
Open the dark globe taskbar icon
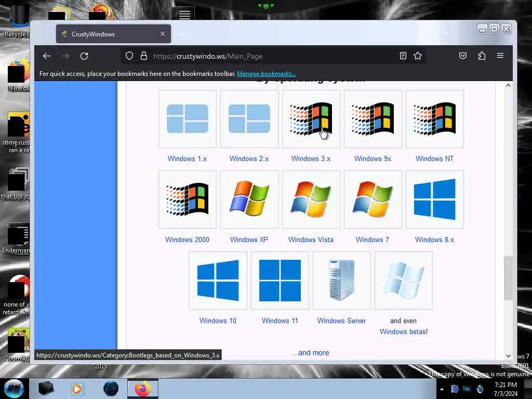[111, 389]
